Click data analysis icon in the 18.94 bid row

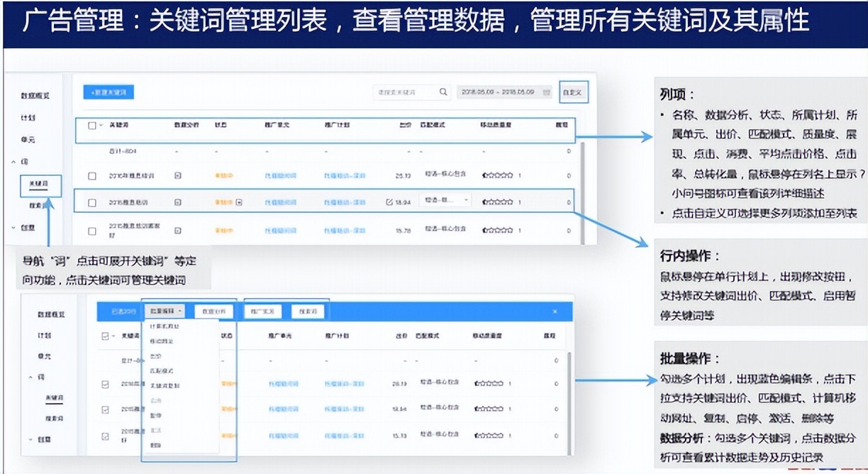(x=178, y=202)
